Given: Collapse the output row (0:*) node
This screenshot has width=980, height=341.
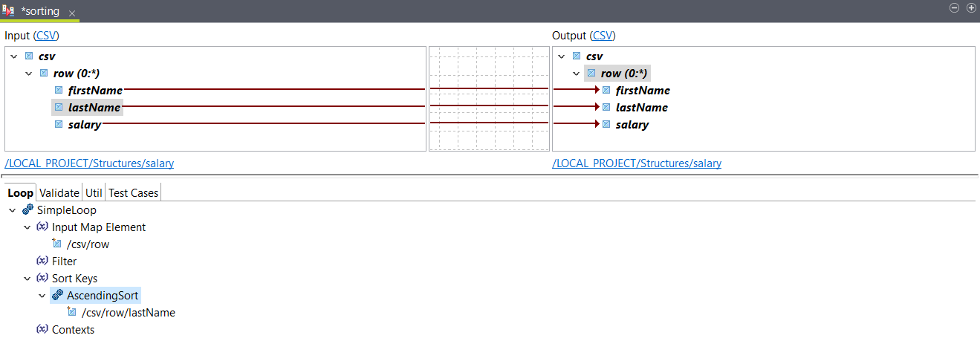Looking at the screenshot, I should pyautogui.click(x=577, y=74).
